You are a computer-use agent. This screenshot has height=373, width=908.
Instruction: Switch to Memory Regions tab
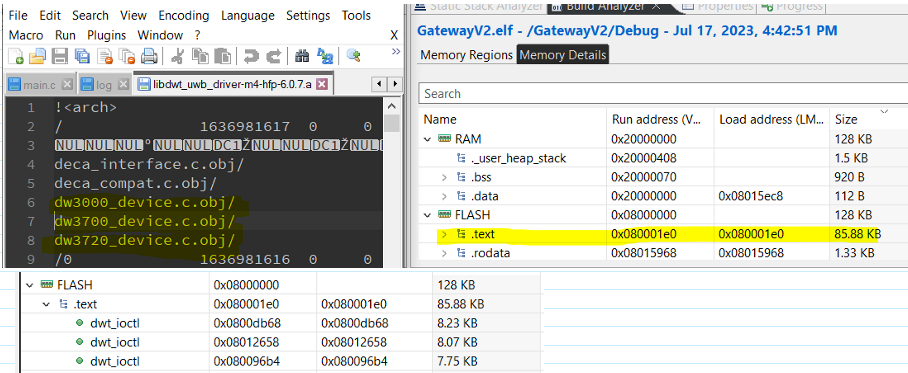466,55
